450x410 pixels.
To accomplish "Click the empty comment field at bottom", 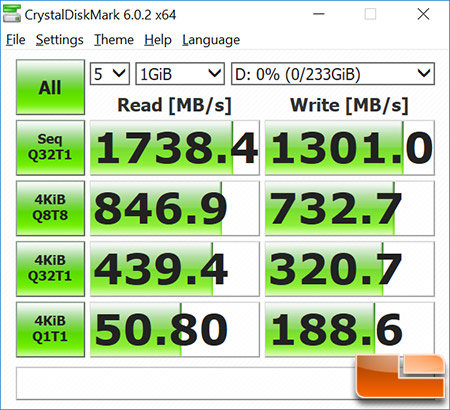I will [x=185, y=383].
